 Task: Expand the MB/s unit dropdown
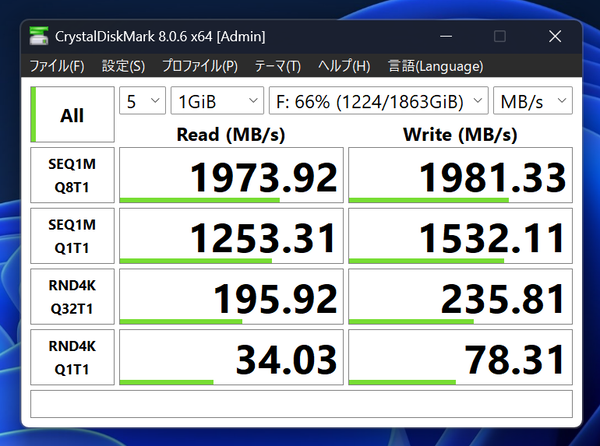[533, 101]
